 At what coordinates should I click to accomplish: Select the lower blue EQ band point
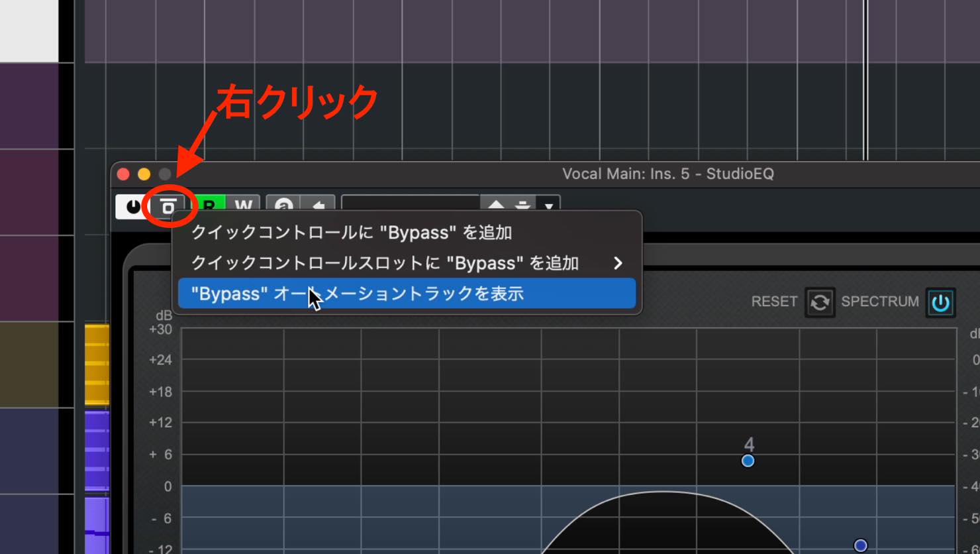pyautogui.click(x=860, y=545)
